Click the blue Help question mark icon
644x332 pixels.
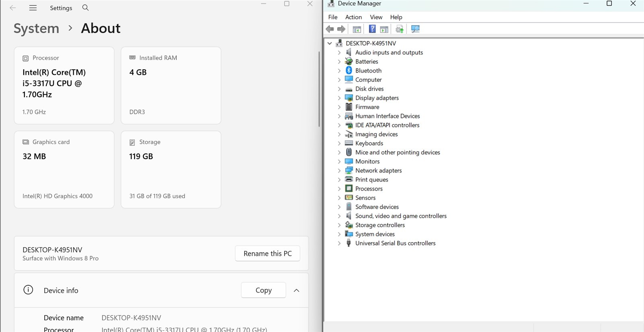click(372, 29)
